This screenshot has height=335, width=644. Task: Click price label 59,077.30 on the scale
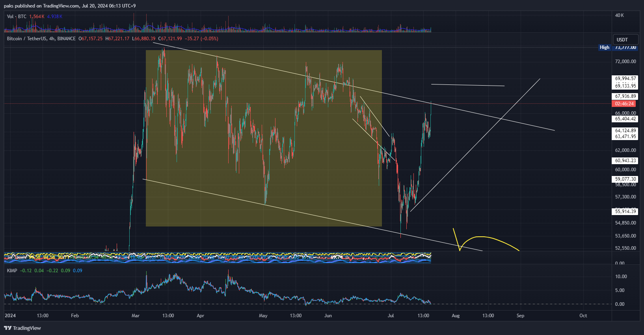(625, 179)
